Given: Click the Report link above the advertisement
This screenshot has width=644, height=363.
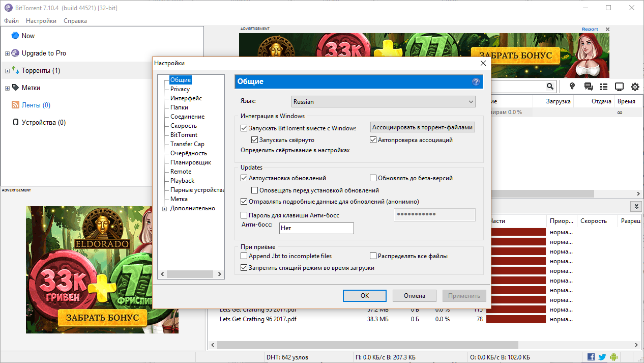Looking at the screenshot, I should point(590,29).
